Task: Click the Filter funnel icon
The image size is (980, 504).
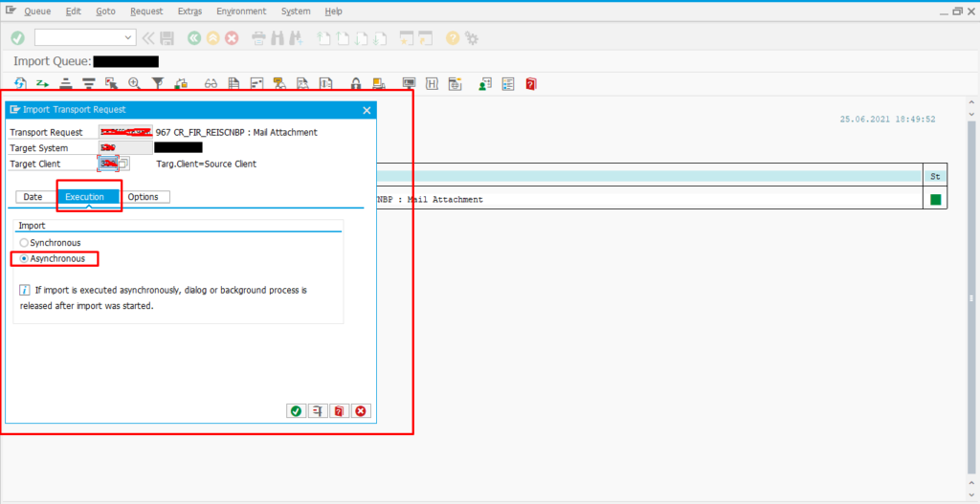Action: coord(158,84)
